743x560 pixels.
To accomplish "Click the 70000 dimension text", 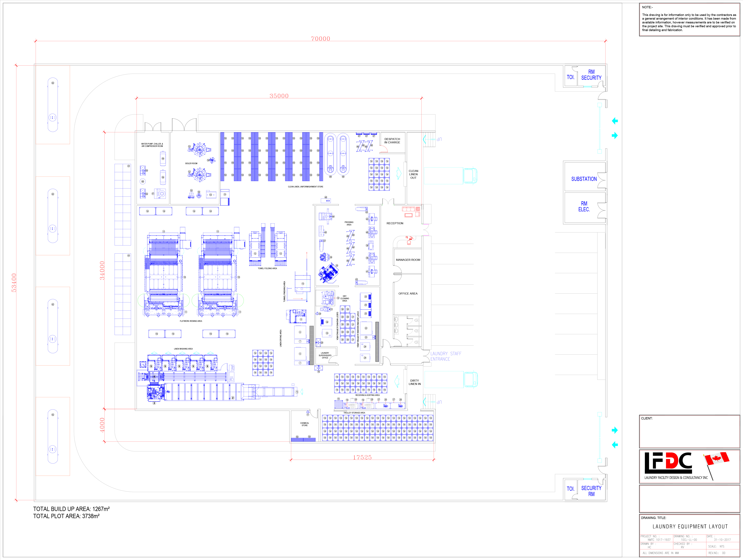I will 320,39.
